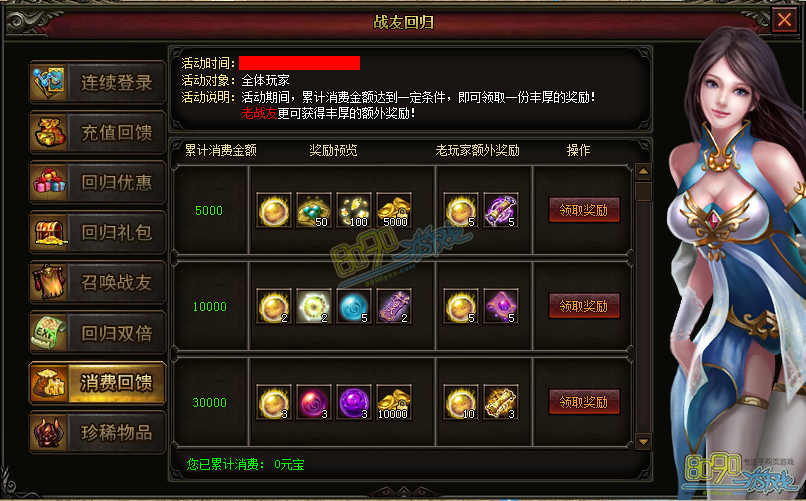This screenshot has height=501, width=806.
Task: Click the scrollbar down arrow
Action: pos(644,441)
